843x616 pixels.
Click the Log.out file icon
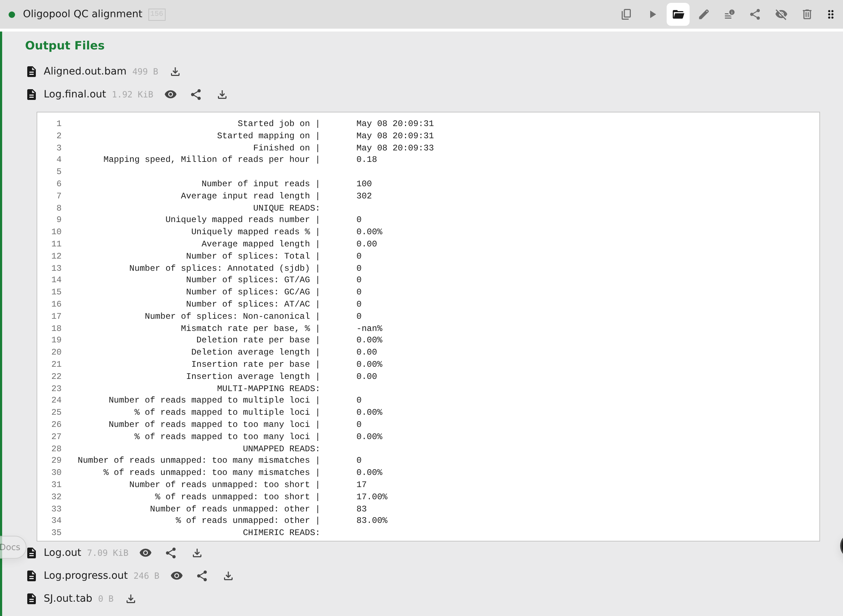(31, 553)
